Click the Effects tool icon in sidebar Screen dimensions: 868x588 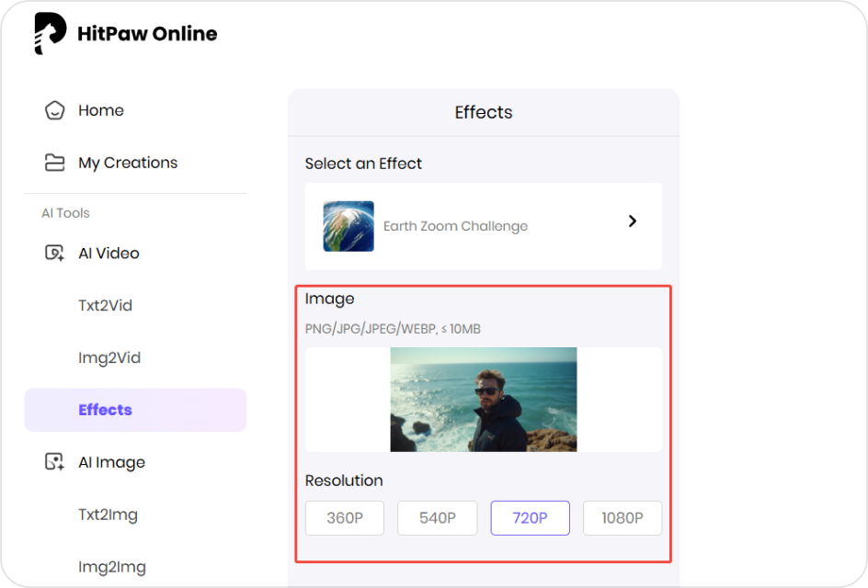pos(105,410)
